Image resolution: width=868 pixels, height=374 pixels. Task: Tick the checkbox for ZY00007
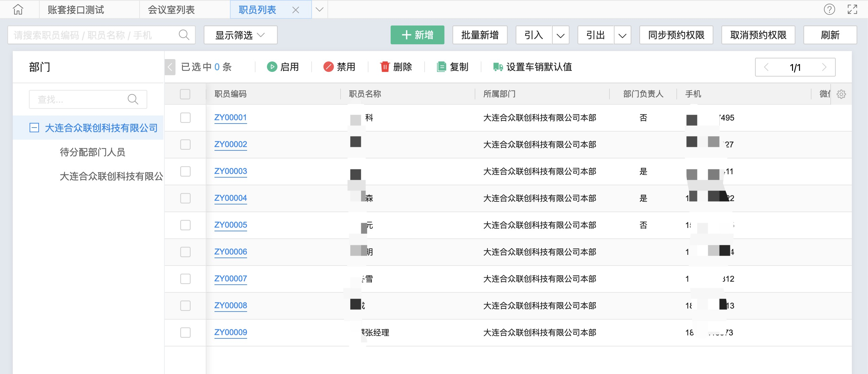pyautogui.click(x=185, y=279)
